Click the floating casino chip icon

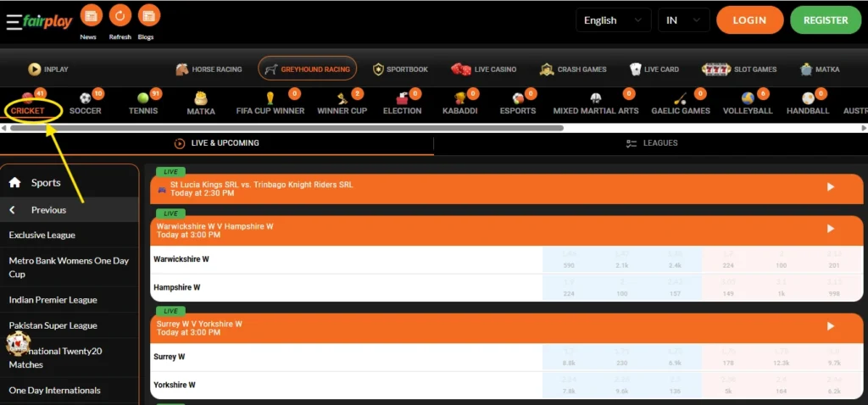tap(18, 344)
